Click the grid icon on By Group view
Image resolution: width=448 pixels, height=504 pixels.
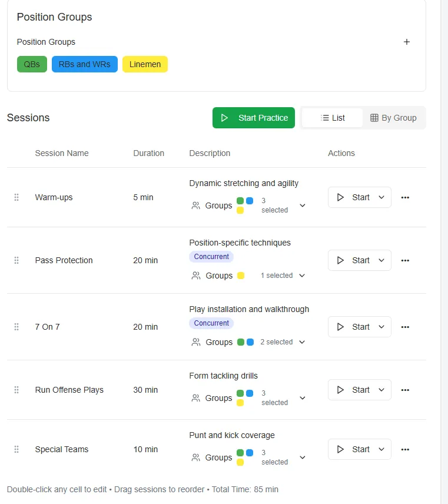pyautogui.click(x=374, y=118)
